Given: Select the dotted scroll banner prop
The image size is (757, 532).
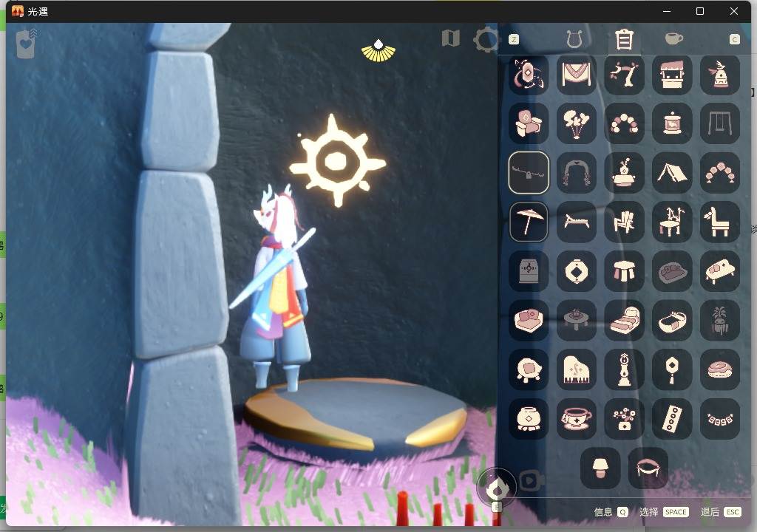Looking at the screenshot, I should pyautogui.click(x=672, y=419).
